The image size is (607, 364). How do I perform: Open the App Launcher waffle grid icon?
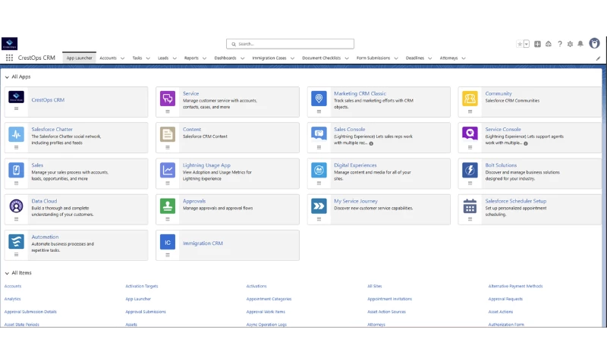coord(9,58)
